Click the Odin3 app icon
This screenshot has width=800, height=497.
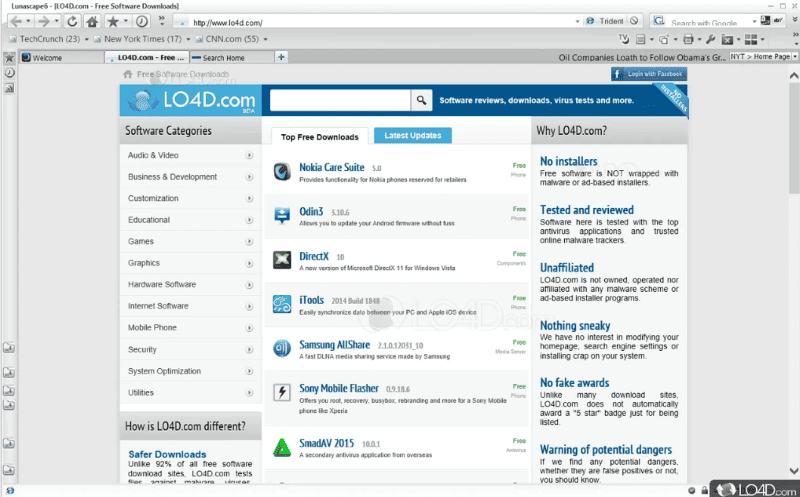(282, 215)
